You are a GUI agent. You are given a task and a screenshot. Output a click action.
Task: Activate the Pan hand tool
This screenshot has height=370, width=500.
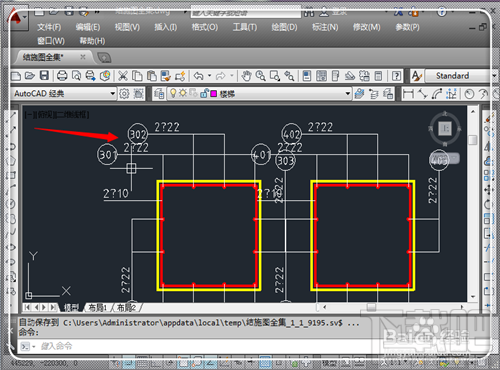click(246, 76)
